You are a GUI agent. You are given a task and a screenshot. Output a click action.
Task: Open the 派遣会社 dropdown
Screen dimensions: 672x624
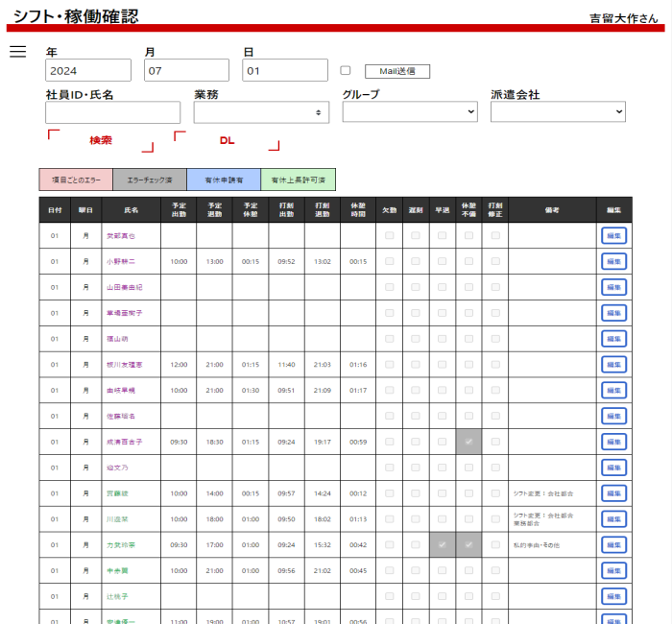point(558,112)
